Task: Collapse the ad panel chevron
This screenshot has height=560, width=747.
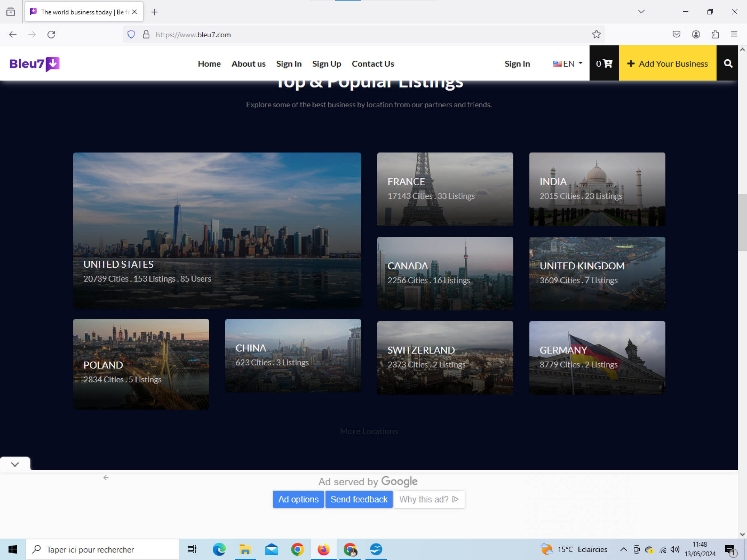Action: pyautogui.click(x=15, y=464)
